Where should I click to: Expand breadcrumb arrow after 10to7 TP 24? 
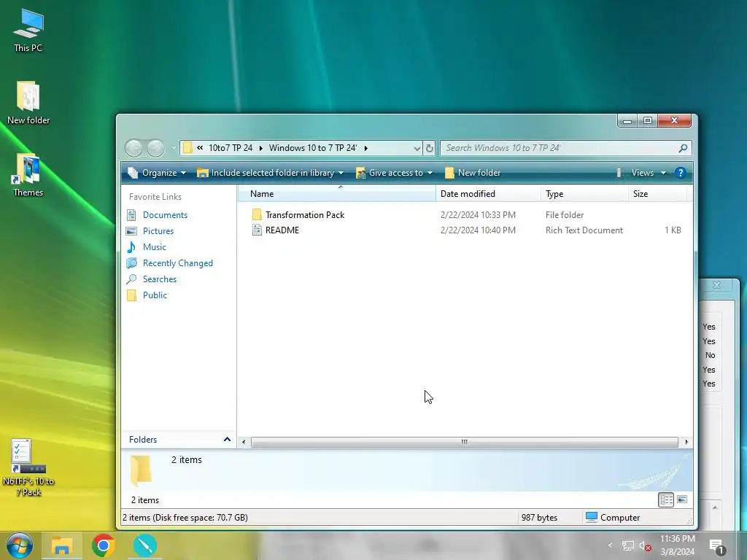261,148
